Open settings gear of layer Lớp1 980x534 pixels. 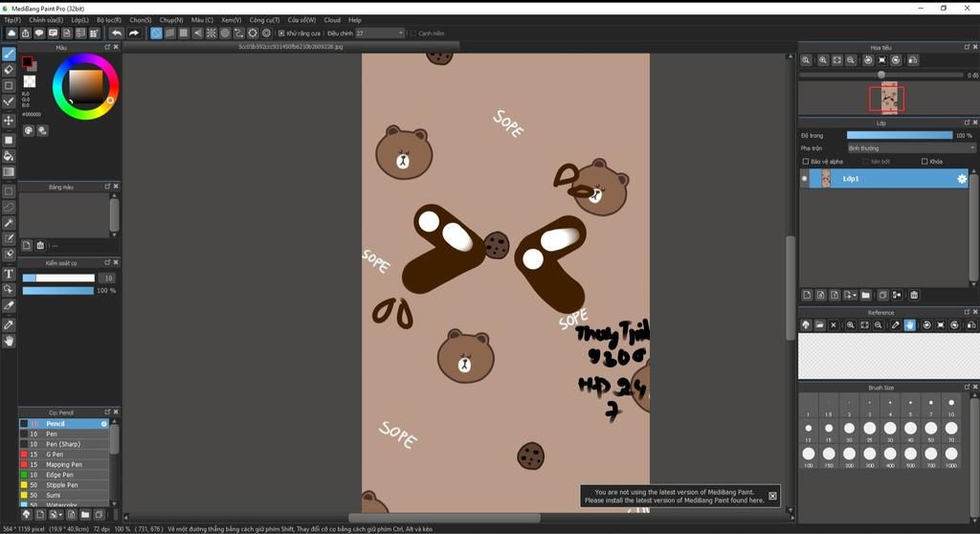[961, 179]
